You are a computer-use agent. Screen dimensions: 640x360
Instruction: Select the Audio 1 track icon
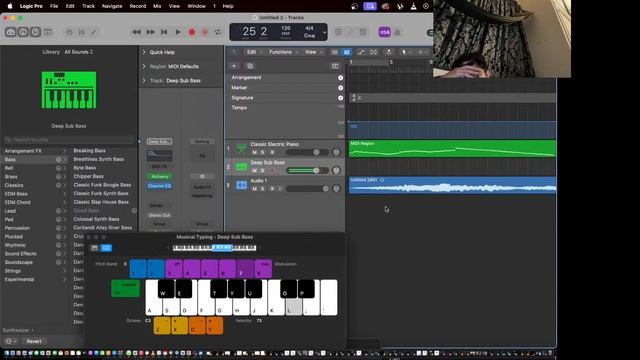[x=242, y=185]
